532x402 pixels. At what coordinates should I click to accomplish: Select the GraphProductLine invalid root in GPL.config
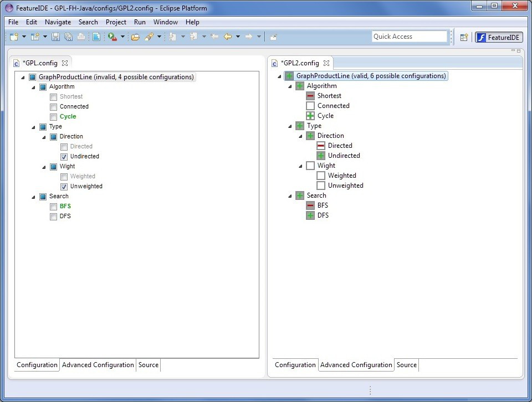[x=116, y=77]
